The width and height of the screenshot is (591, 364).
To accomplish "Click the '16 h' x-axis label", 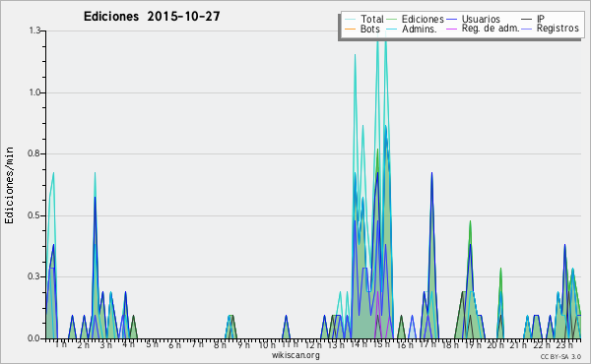I will [x=405, y=344].
